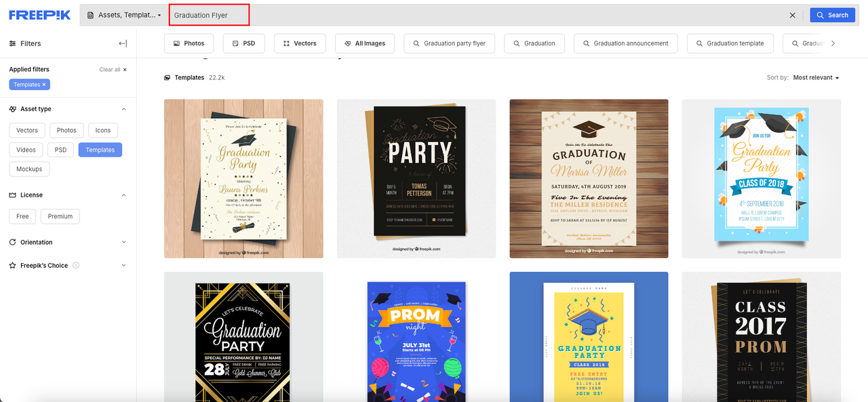868x402 pixels.
Task: Deselect the Templates asset type filter
Action: point(100,150)
